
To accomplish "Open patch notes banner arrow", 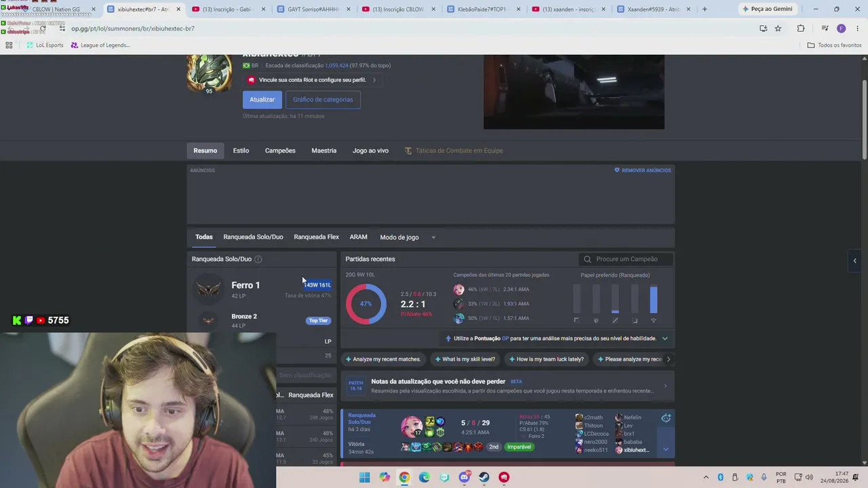I will (665, 386).
